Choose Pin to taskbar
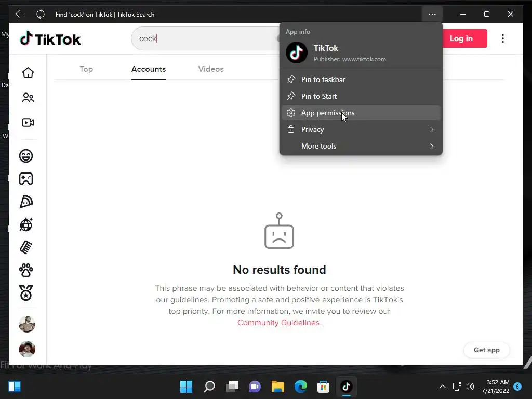 361,79
